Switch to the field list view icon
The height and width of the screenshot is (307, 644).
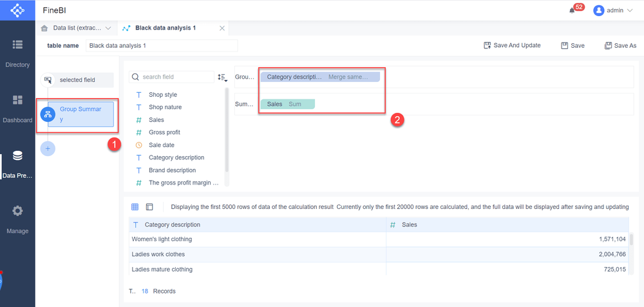149,207
